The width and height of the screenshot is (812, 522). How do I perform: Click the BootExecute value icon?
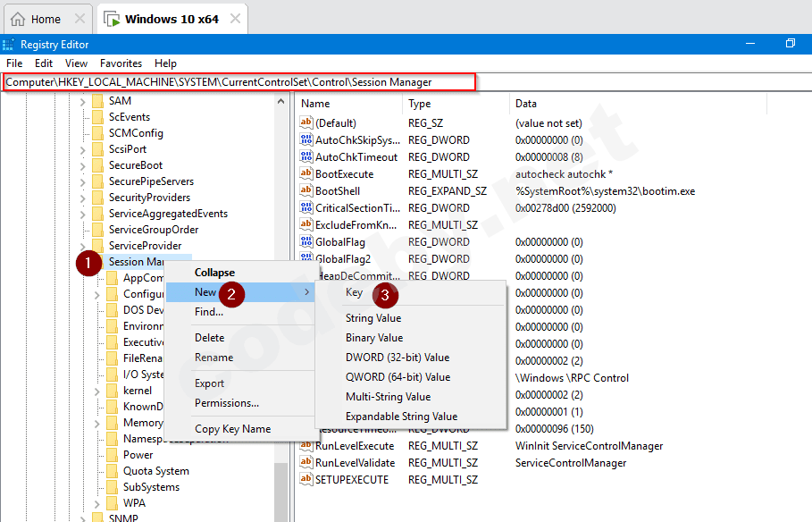pyautogui.click(x=306, y=174)
